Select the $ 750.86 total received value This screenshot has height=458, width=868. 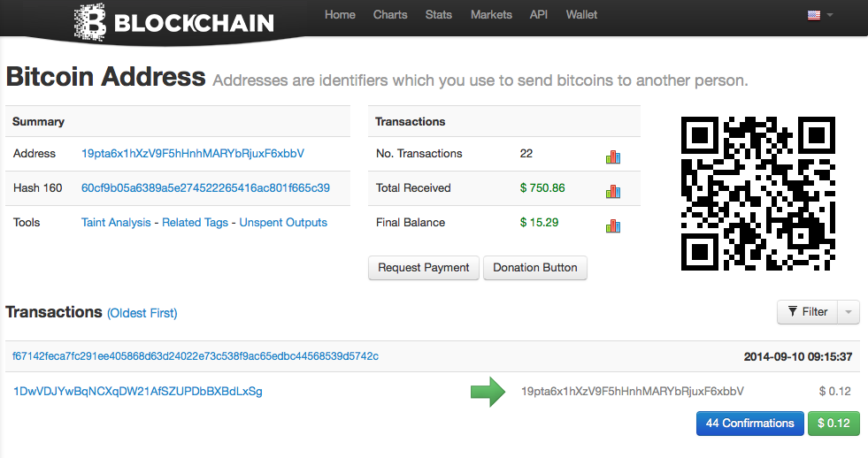click(542, 188)
